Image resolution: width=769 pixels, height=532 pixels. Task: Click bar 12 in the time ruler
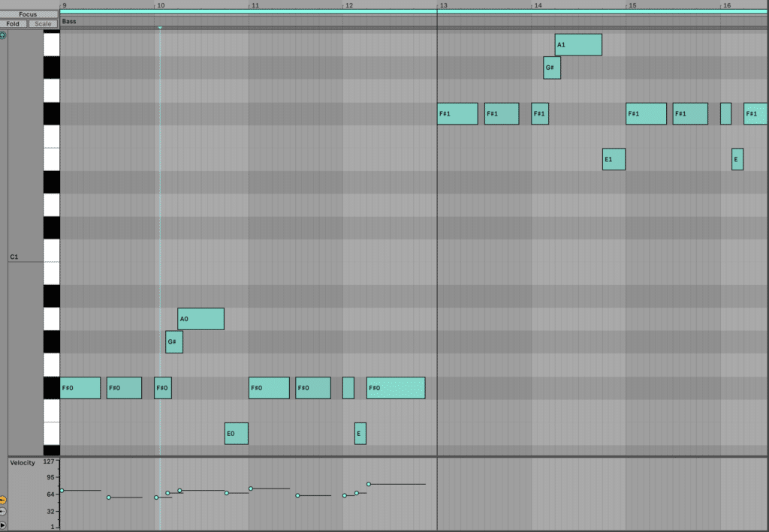349,5
